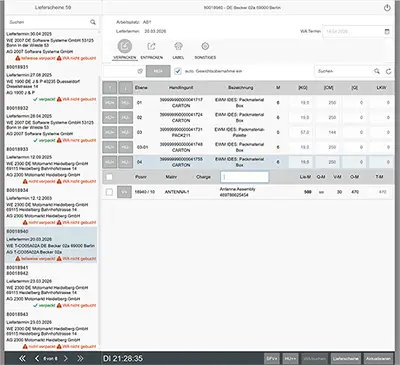Click the SPV+ footer button
Image resolution: width=400 pixels, height=365 pixels.
272,359
